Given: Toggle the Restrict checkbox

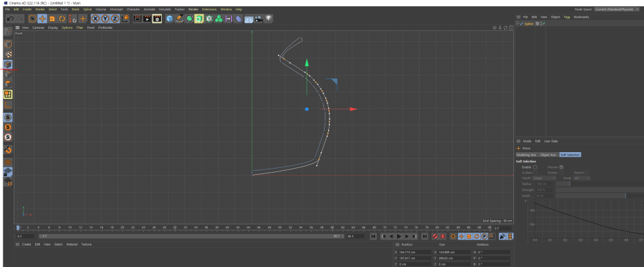Looking at the screenshot, I should 587,173.
